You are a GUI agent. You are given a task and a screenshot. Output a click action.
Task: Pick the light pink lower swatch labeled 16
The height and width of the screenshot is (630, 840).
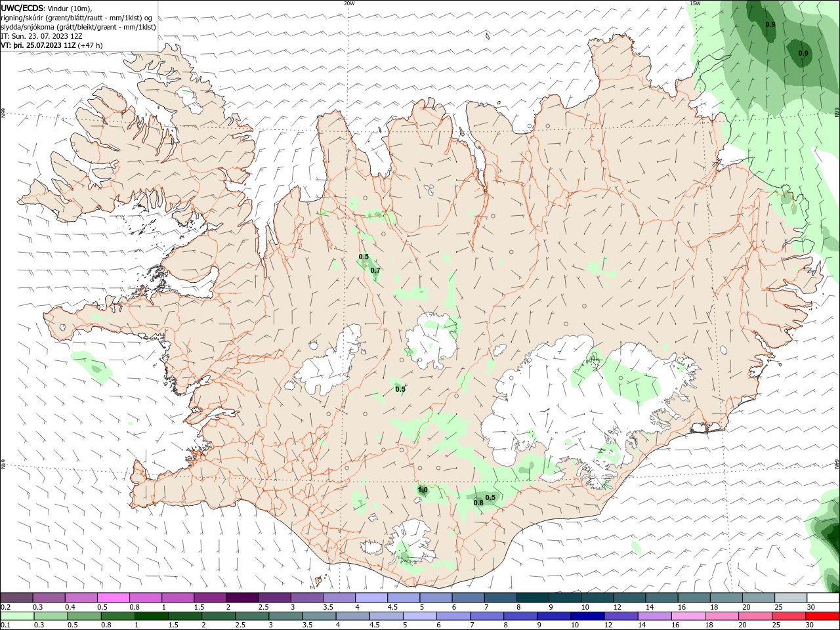[689, 616]
